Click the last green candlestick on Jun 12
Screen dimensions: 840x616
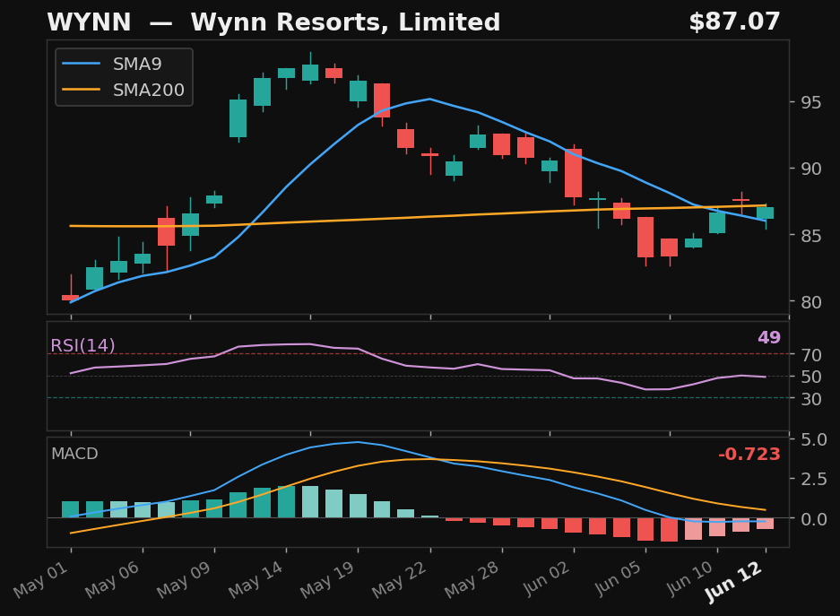click(765, 213)
